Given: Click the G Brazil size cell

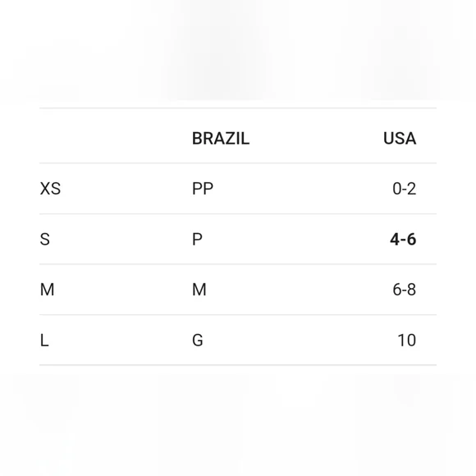Looking at the screenshot, I should pos(198,341).
